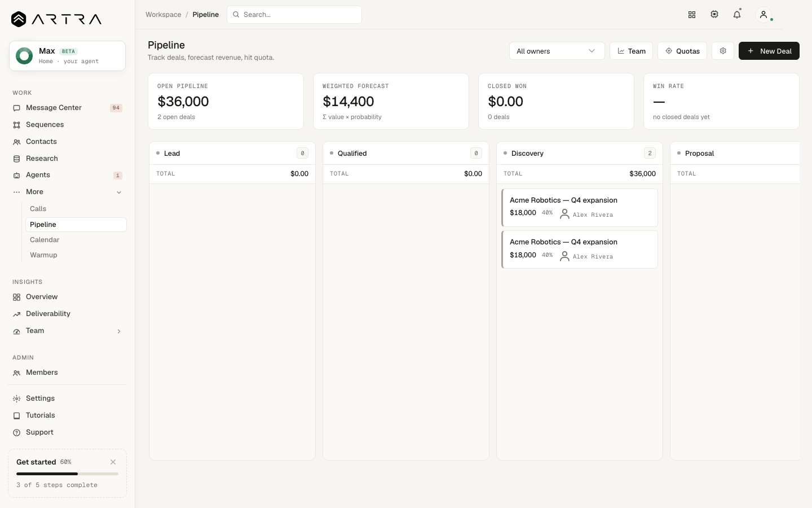Screen dimensions: 812x508
Task: Click the Get started progress bar
Action: (x=67, y=474)
